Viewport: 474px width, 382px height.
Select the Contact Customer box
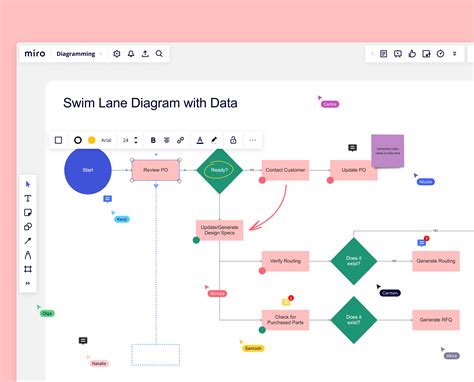285,170
